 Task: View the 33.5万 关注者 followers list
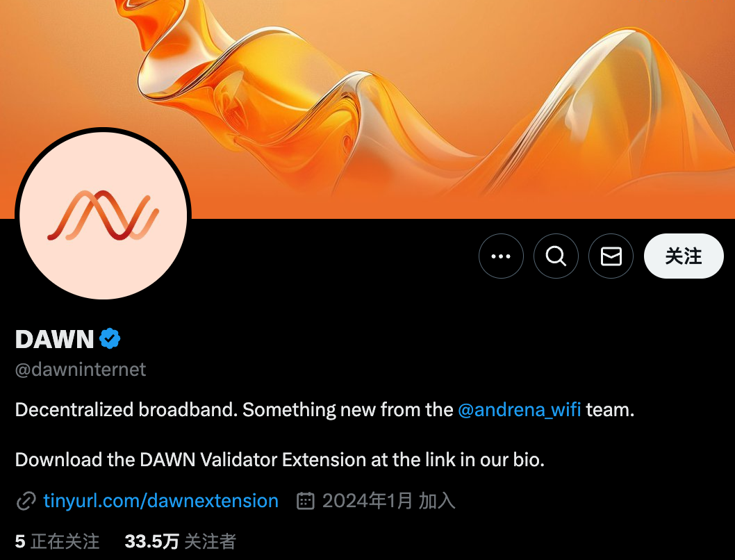tap(180, 542)
